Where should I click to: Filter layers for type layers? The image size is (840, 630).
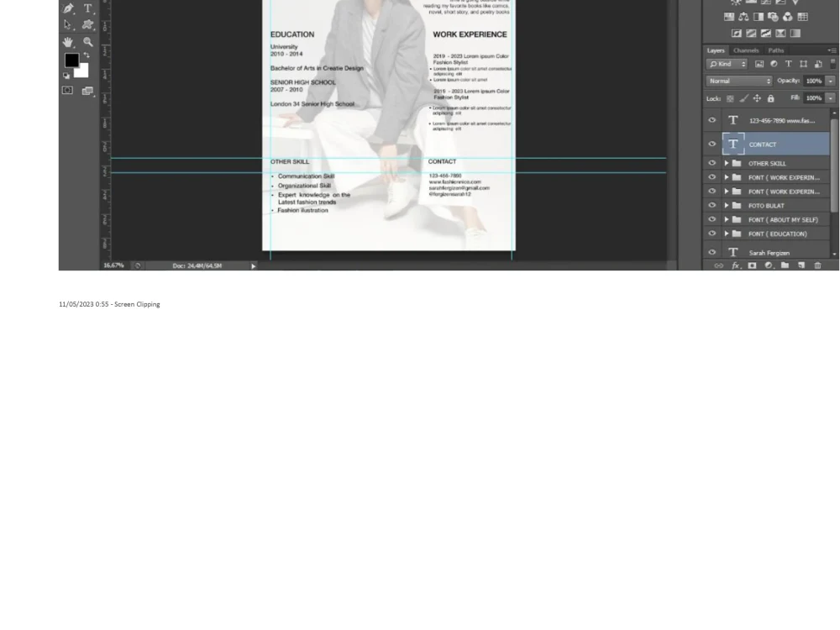(789, 65)
